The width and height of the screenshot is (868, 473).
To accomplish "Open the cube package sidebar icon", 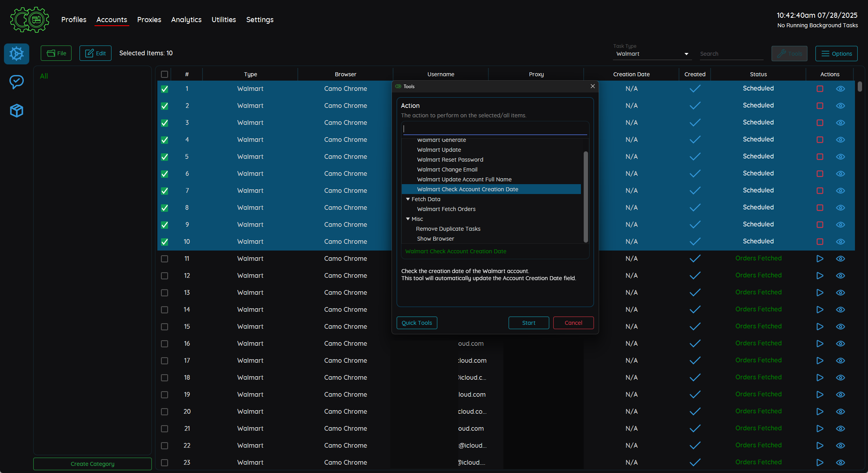I will click(x=17, y=111).
